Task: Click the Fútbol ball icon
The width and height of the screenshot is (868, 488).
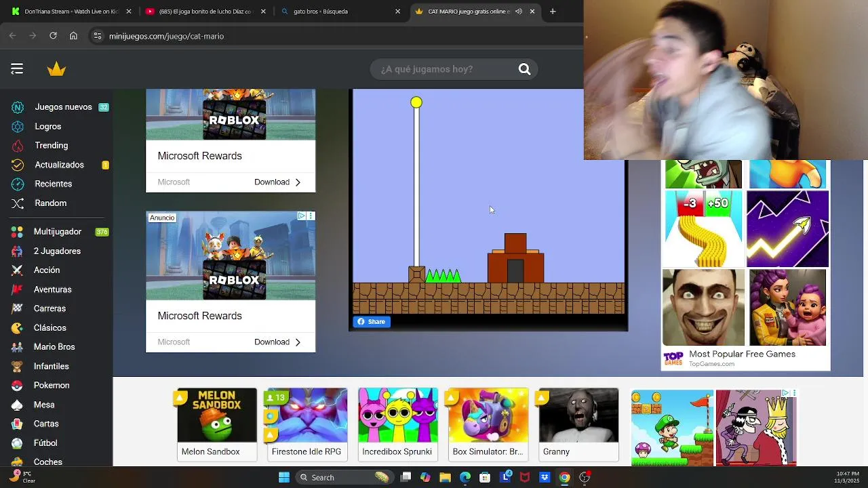Action: tap(18, 443)
